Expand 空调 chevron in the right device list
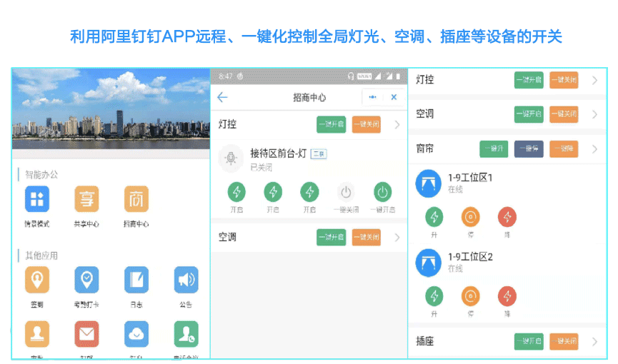 pyautogui.click(x=594, y=115)
